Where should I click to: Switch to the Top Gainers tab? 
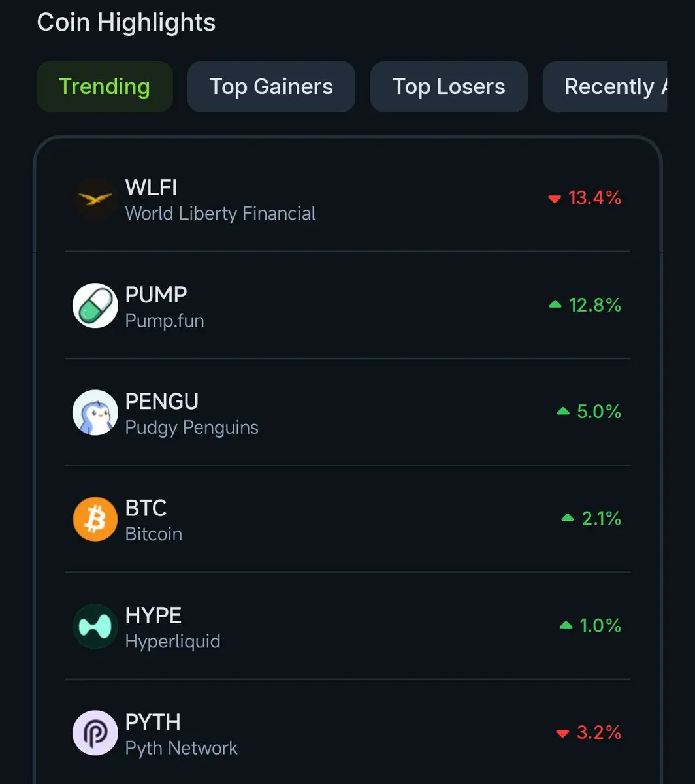pyautogui.click(x=271, y=87)
